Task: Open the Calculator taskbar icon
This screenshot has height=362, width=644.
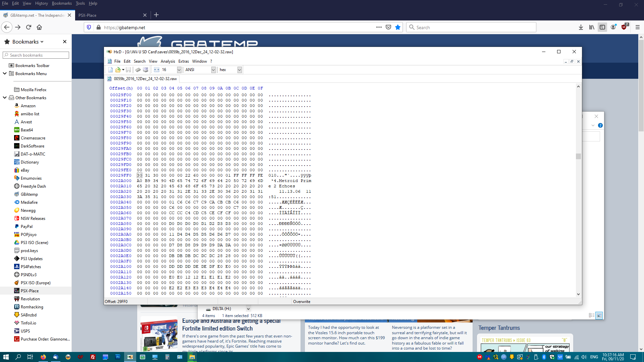Action: [167, 357]
